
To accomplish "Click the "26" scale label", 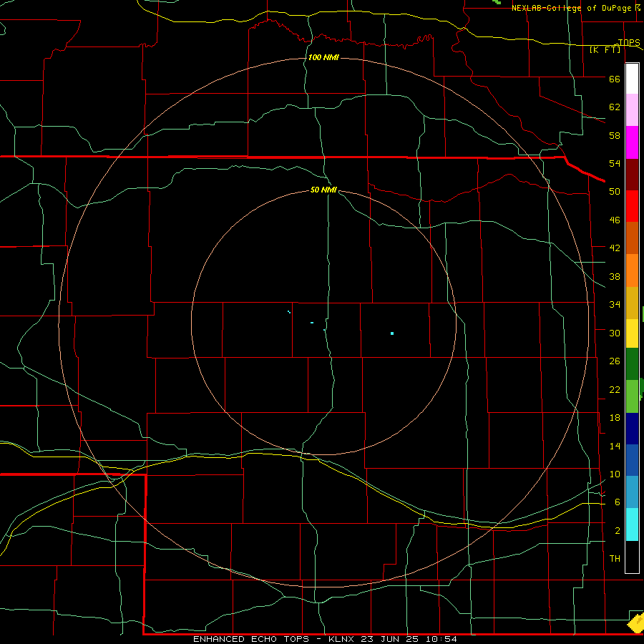I will 615,361.
